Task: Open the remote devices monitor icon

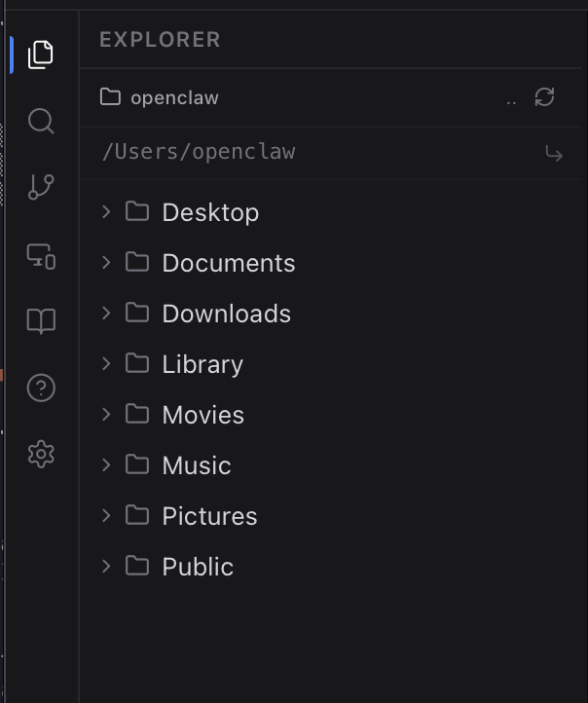Action: pyautogui.click(x=41, y=256)
